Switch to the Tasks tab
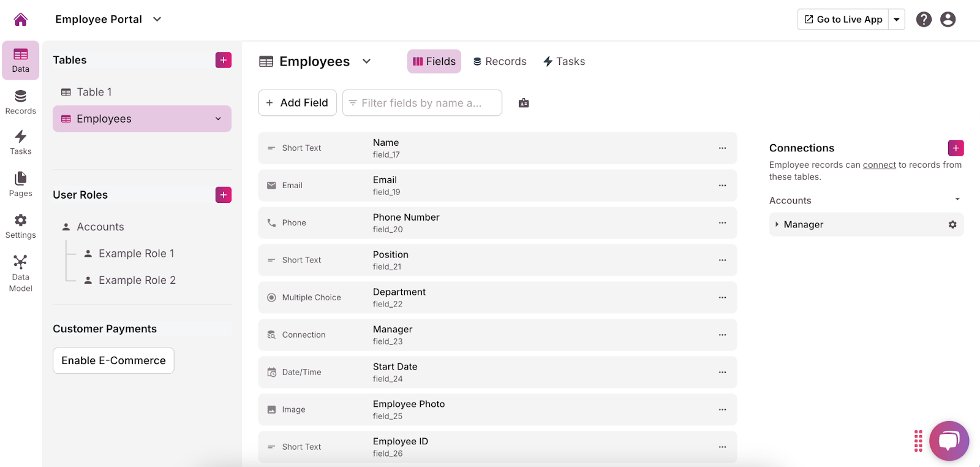 [564, 61]
